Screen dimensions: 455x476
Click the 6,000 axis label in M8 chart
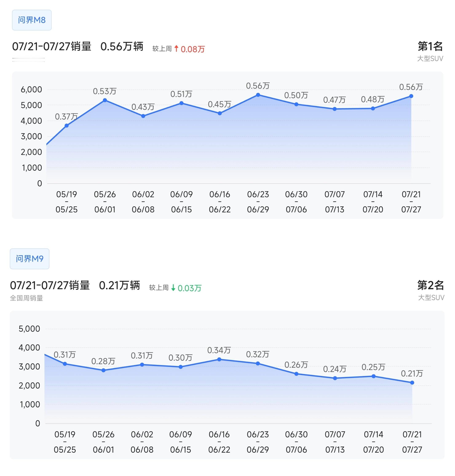tap(31, 90)
